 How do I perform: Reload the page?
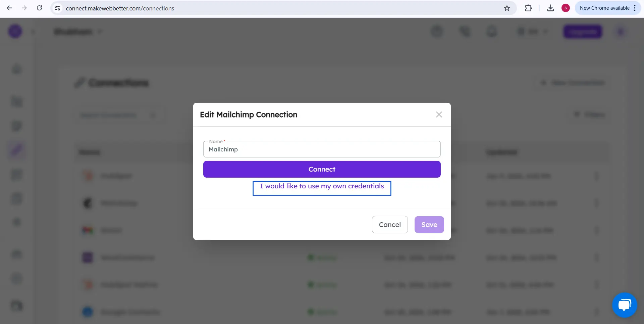point(39,8)
